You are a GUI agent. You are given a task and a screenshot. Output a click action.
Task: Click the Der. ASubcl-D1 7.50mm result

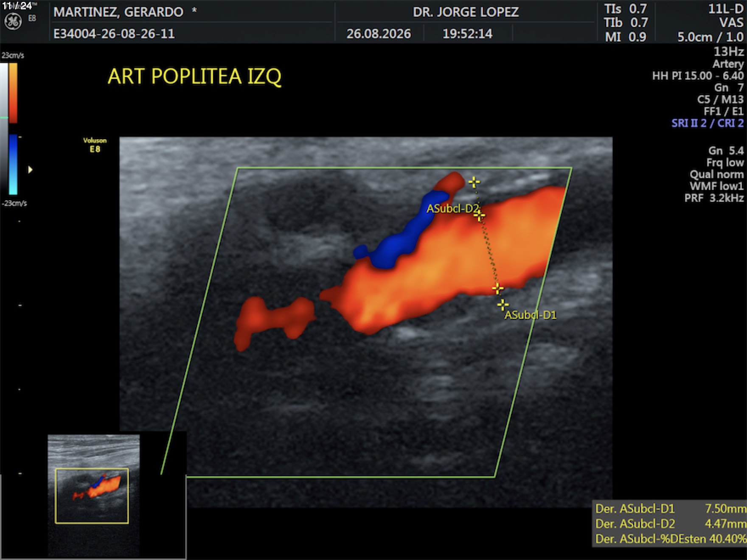pos(670,508)
